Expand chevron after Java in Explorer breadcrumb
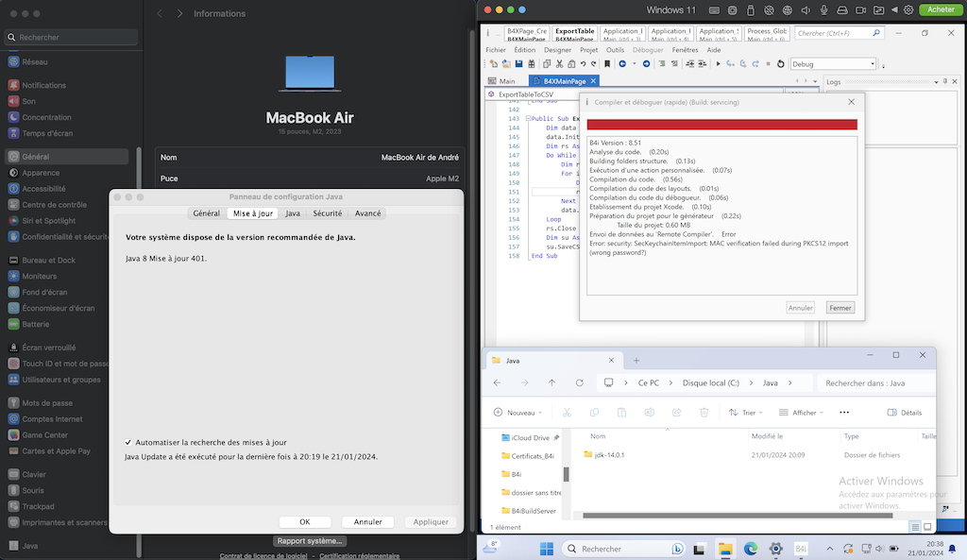 pyautogui.click(x=790, y=383)
